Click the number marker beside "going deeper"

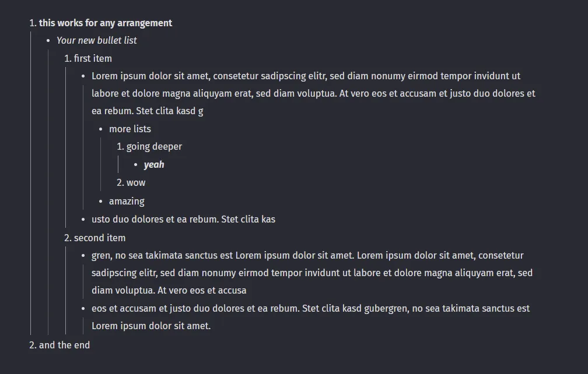(120, 147)
